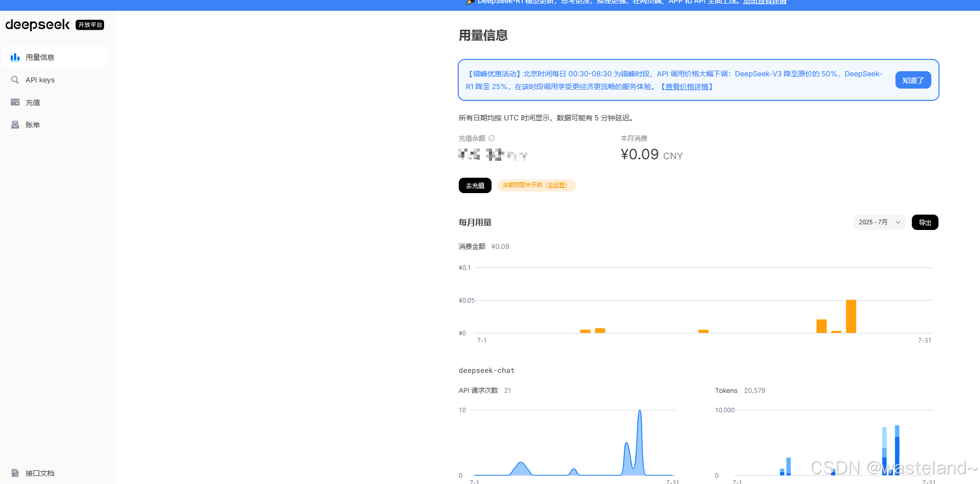Click the 充值余额 label
The height and width of the screenshot is (484, 980).
472,138
